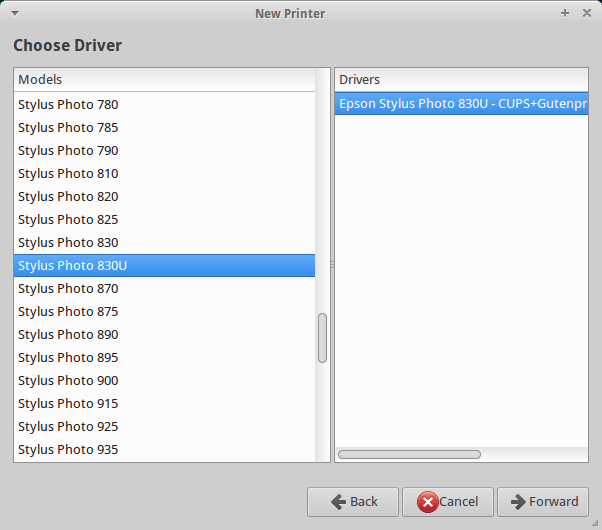Go Forward to the next step
The width and height of the screenshot is (602, 530).
click(543, 502)
